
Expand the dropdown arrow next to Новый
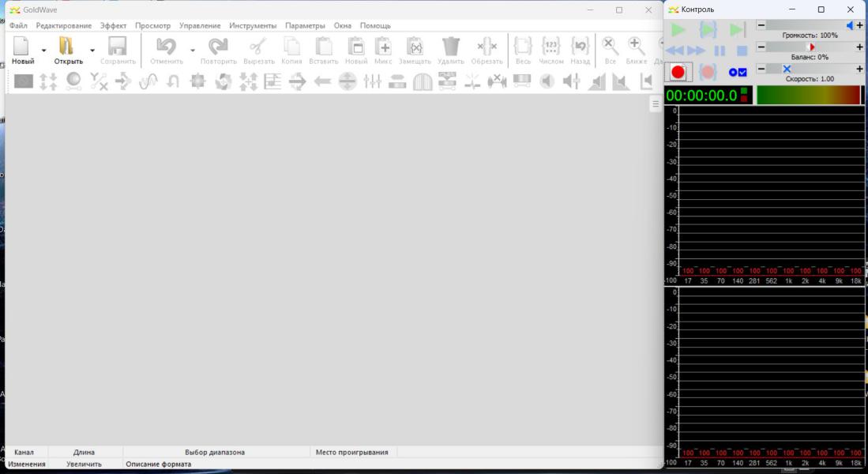click(x=43, y=50)
